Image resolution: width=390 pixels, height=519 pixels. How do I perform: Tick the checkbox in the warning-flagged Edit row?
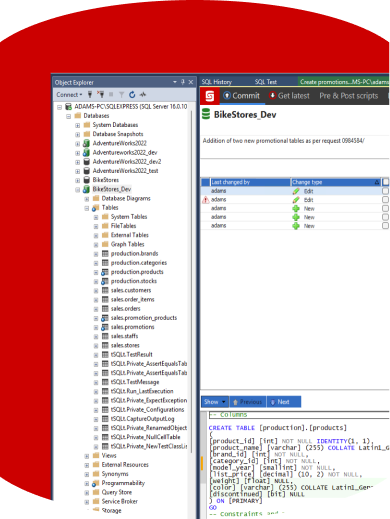pos(385,200)
